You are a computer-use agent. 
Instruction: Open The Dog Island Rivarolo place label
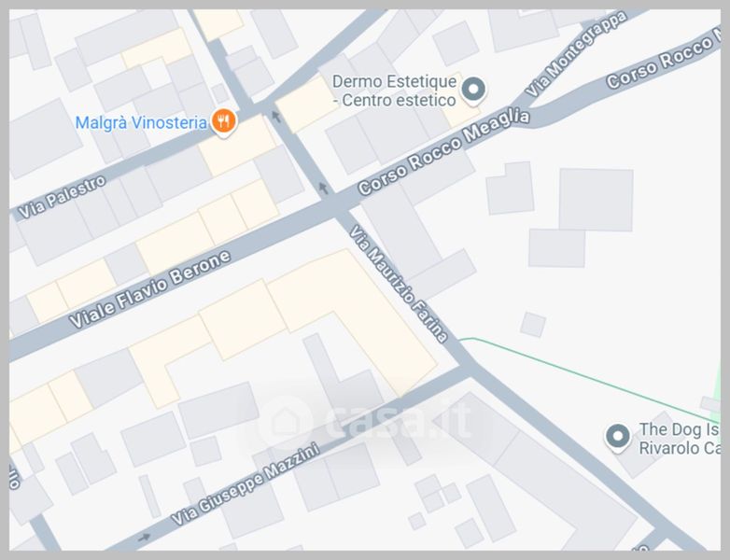click(680, 439)
